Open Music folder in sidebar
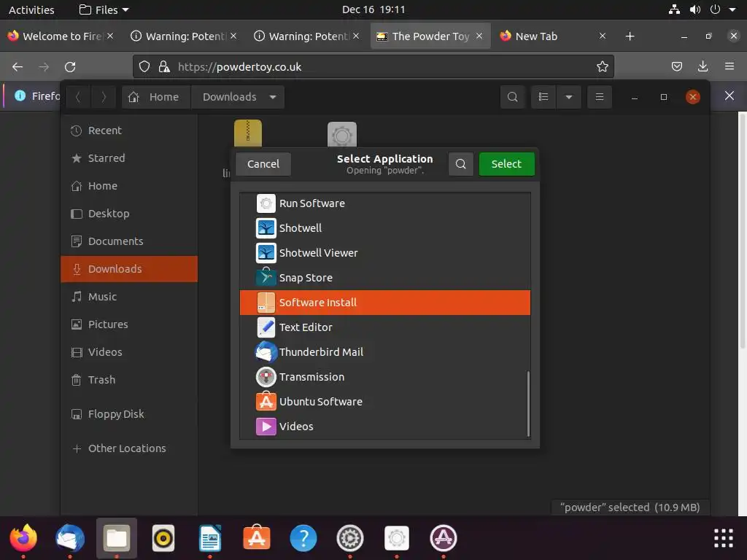747x560 pixels. click(129, 297)
